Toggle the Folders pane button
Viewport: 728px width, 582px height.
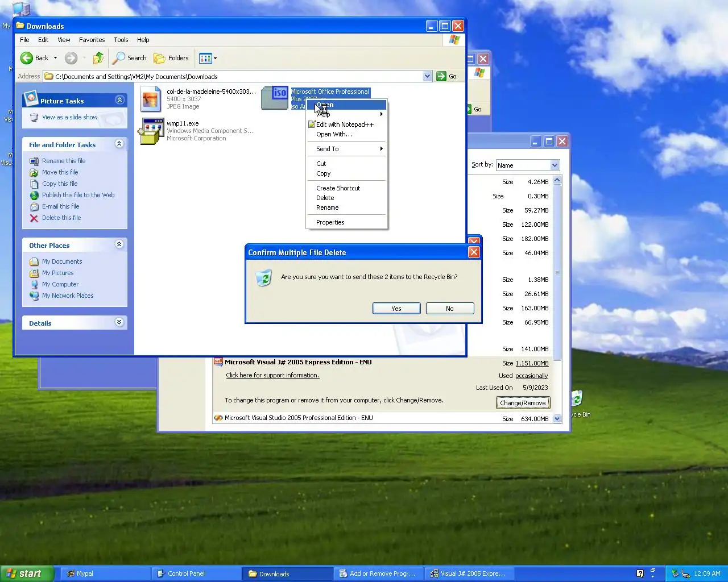click(171, 58)
